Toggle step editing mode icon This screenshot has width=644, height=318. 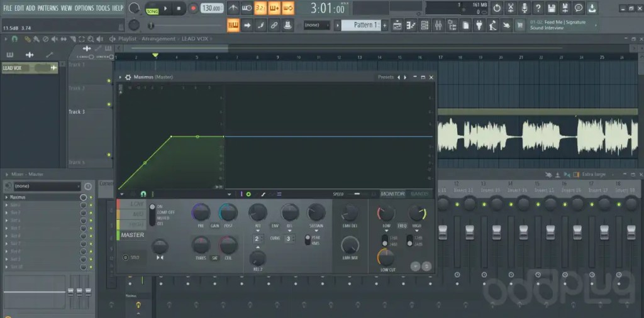(261, 25)
